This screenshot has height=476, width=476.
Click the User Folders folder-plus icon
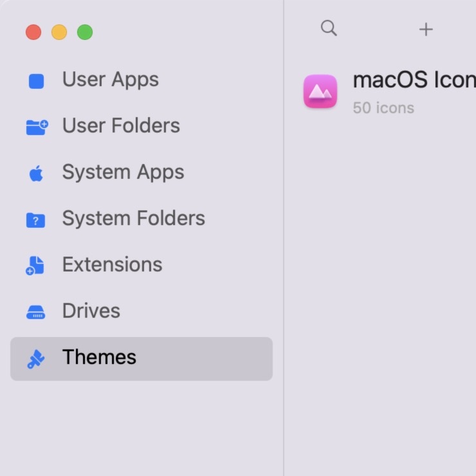point(37,127)
